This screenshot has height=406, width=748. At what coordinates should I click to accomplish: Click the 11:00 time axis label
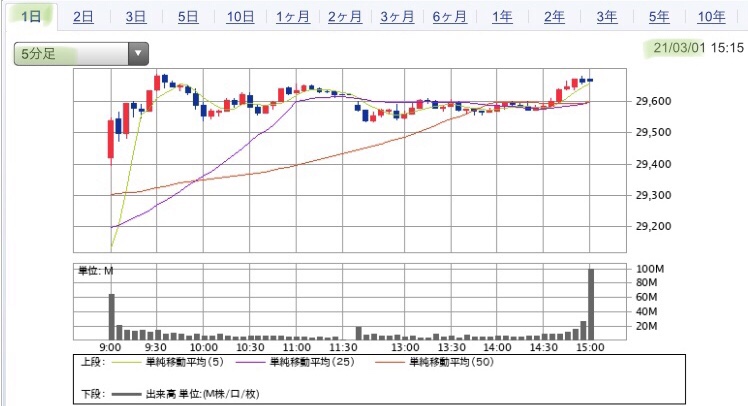pyautogui.click(x=296, y=347)
